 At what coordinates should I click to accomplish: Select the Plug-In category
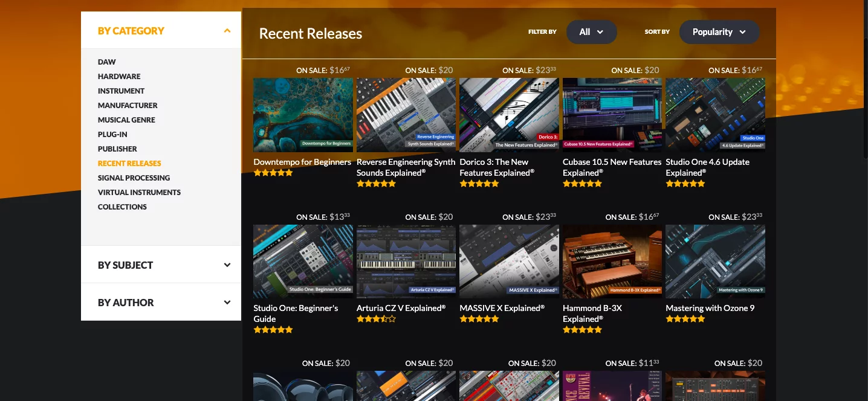point(112,134)
